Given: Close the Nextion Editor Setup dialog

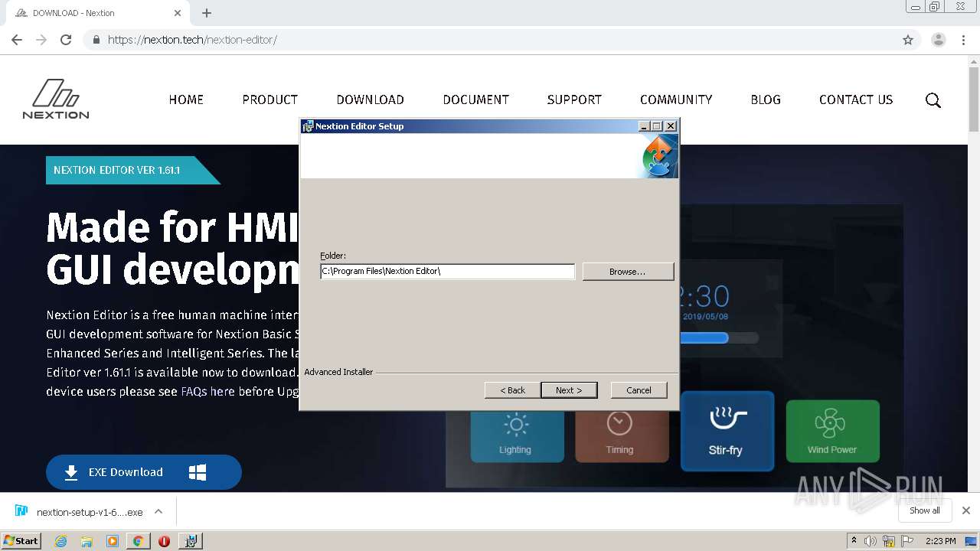Looking at the screenshot, I should (x=671, y=126).
